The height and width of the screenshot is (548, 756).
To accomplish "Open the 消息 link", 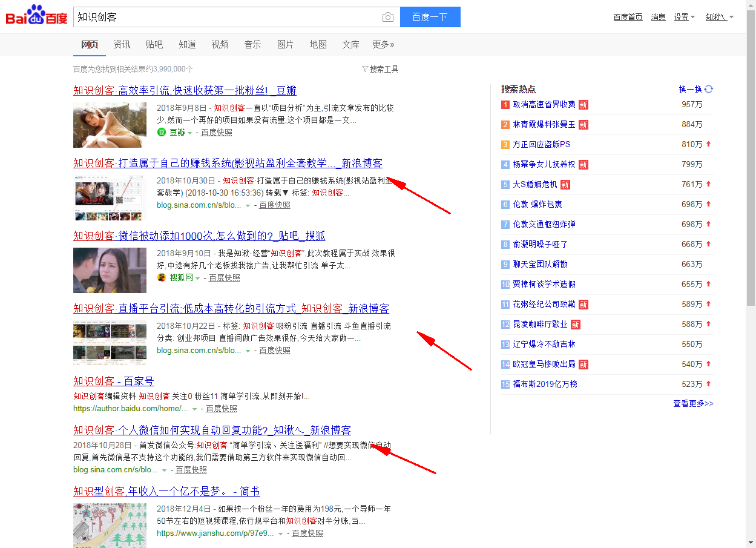I will click(658, 17).
